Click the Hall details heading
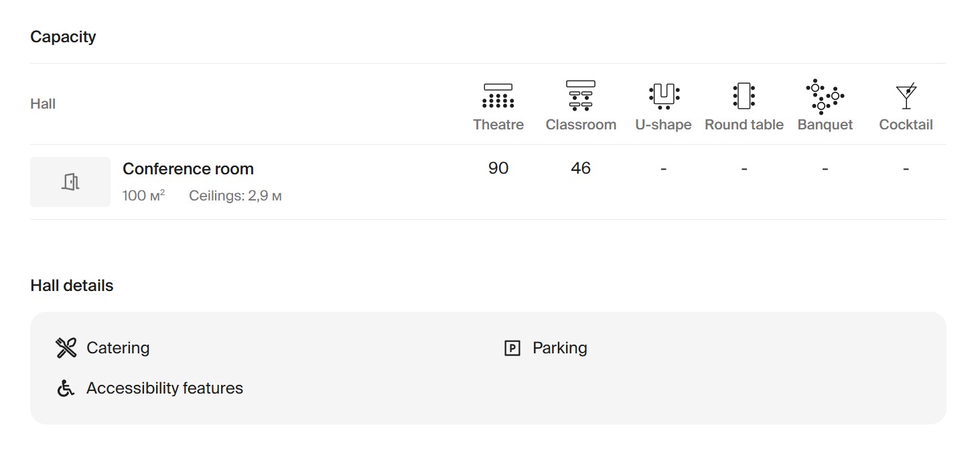The width and height of the screenshot is (980, 468). pyautogui.click(x=72, y=286)
